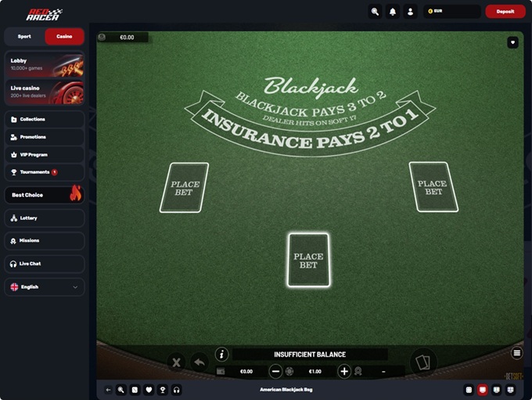Screen dimensions: 532x400
Task: Open the EUR currency balance selector
Action: [452, 12]
